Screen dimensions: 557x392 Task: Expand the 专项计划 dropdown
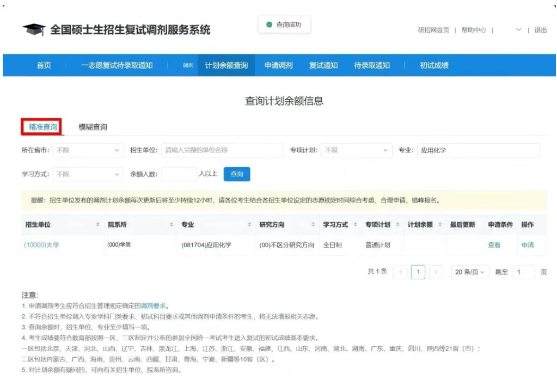[x=356, y=150]
